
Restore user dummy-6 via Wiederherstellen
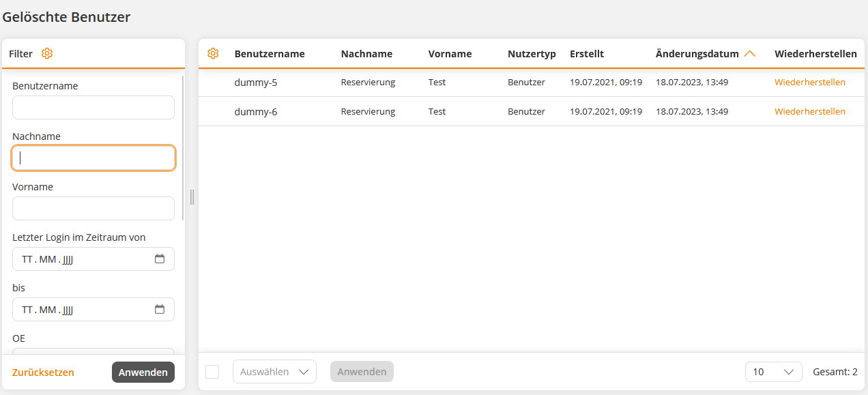(809, 112)
